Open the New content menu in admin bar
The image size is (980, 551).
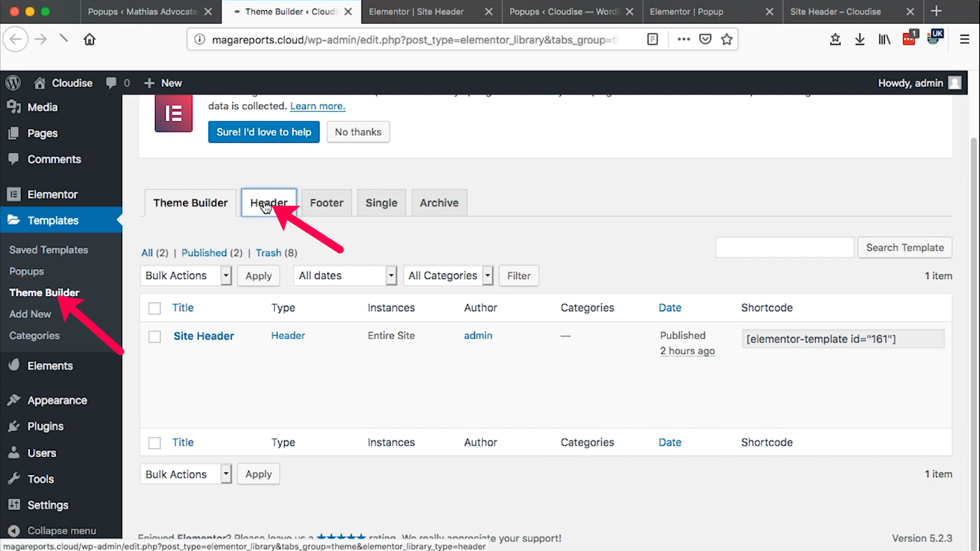[163, 83]
